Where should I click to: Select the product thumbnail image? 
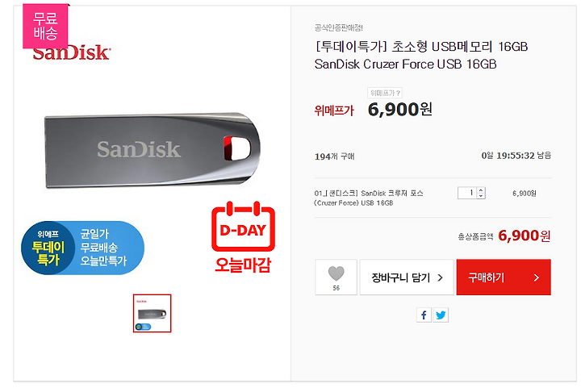[153, 314]
